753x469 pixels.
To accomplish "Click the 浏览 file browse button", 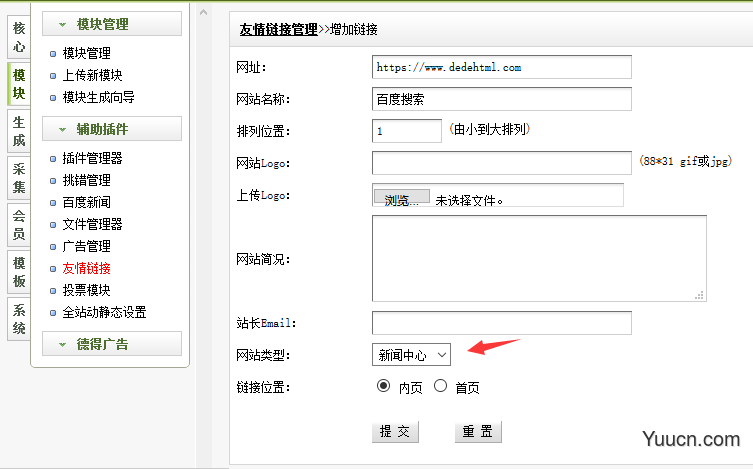I will 402,199.
